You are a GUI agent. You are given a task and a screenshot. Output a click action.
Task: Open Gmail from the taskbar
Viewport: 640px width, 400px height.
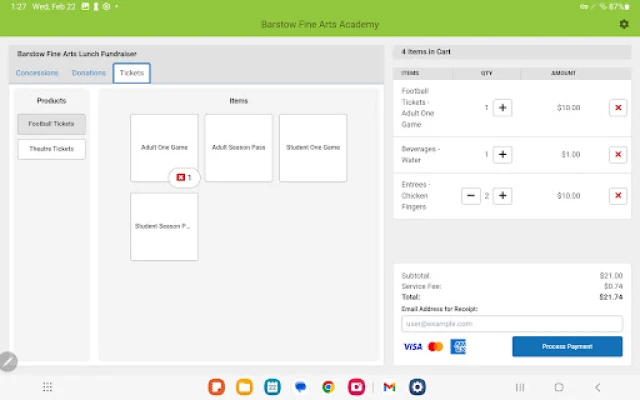coord(389,387)
